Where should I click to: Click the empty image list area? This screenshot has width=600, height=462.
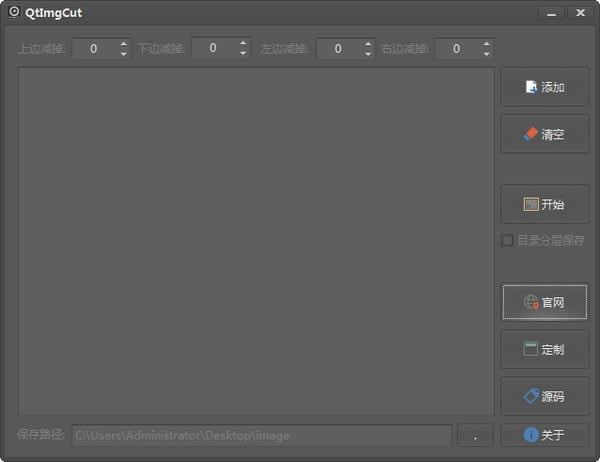pyautogui.click(x=255, y=240)
